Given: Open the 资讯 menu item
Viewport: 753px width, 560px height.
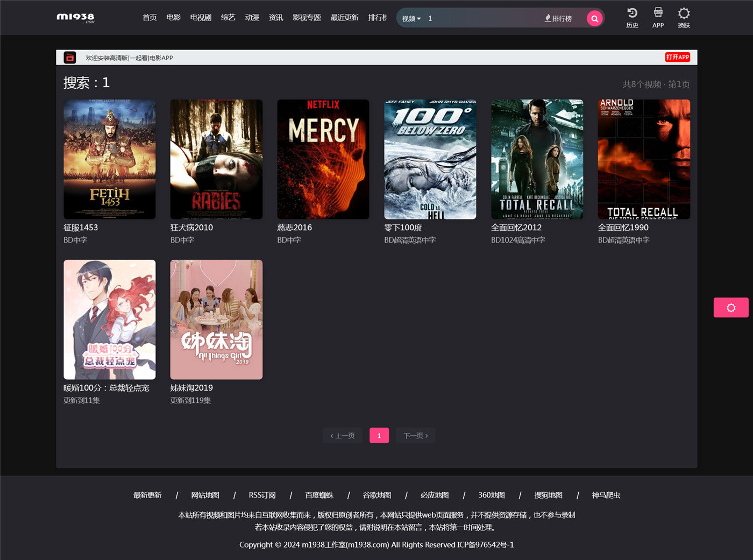Looking at the screenshot, I should 276,18.
